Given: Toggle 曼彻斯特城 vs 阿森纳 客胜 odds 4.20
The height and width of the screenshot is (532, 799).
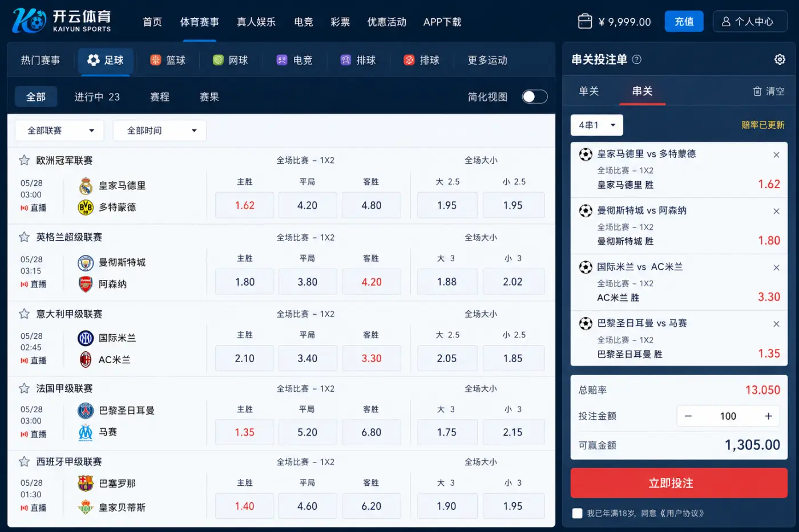Looking at the screenshot, I should pos(372,282).
